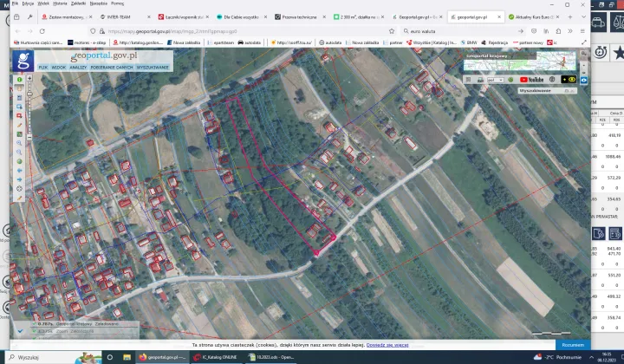624x364 pixels.
Task: Toggle the blue eye visibility button
Action: pyautogui.click(x=583, y=80)
